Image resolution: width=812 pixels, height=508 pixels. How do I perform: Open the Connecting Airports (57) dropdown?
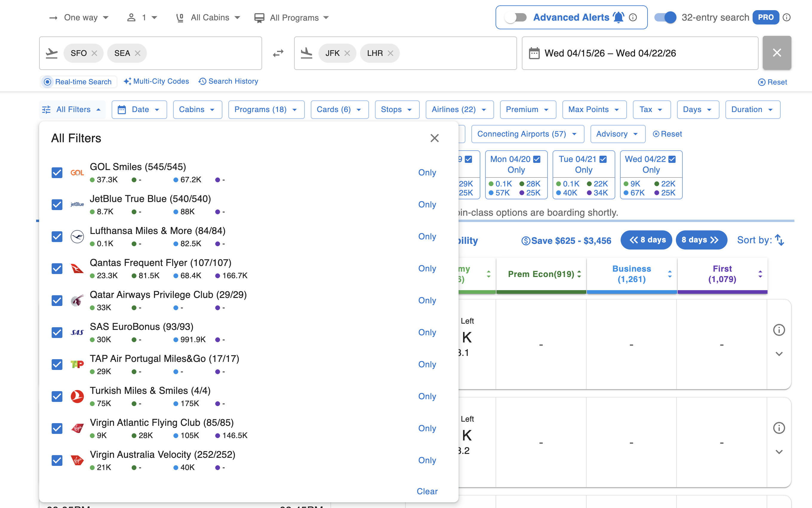pyautogui.click(x=528, y=134)
